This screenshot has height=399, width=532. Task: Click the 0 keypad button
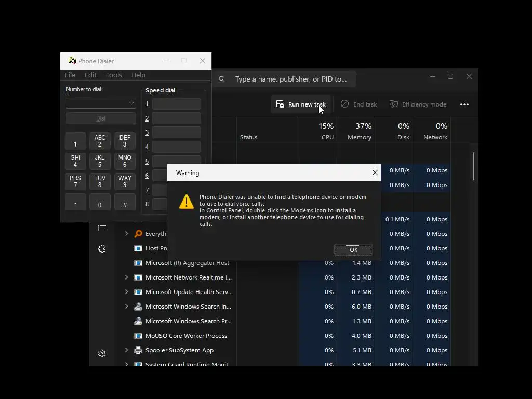pyautogui.click(x=100, y=202)
